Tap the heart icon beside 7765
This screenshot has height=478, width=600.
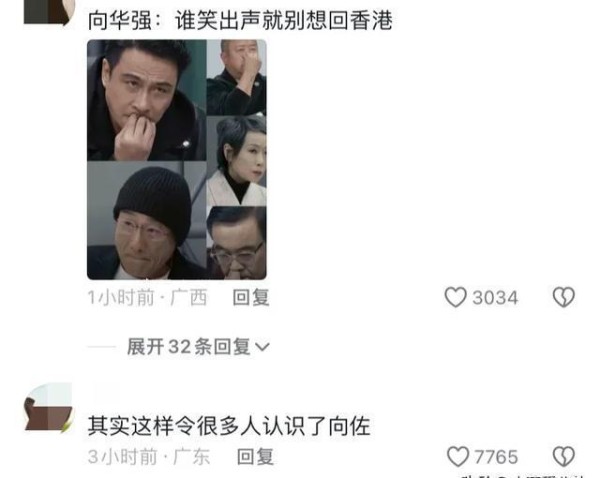pyautogui.click(x=458, y=457)
